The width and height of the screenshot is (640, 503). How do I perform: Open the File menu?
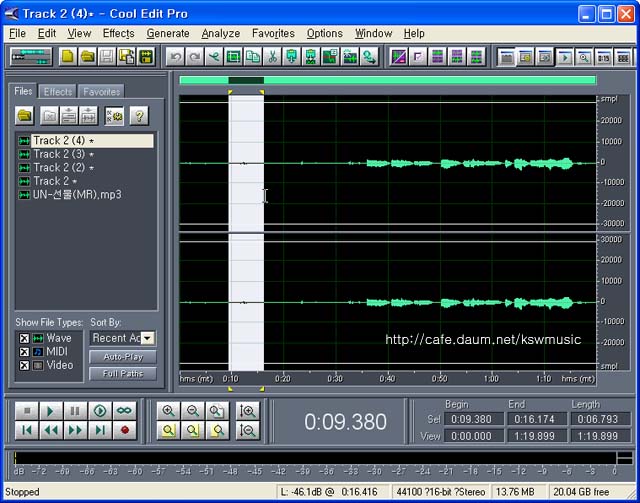click(17, 33)
